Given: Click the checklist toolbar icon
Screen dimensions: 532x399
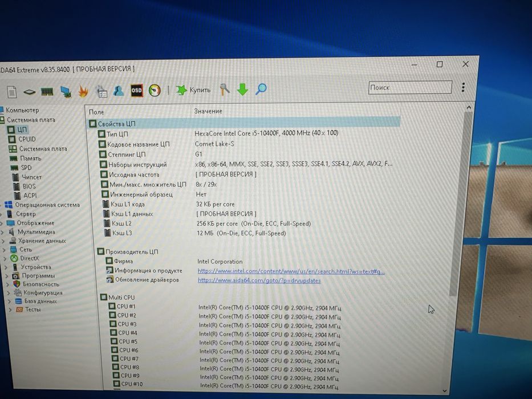Looking at the screenshot, I should tap(101, 91).
